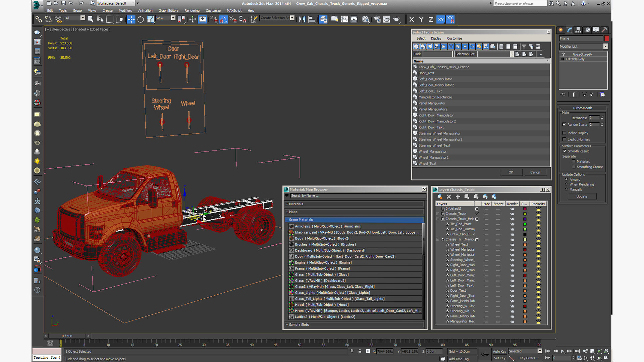Check Separate by Materials checkbox

pos(574,162)
